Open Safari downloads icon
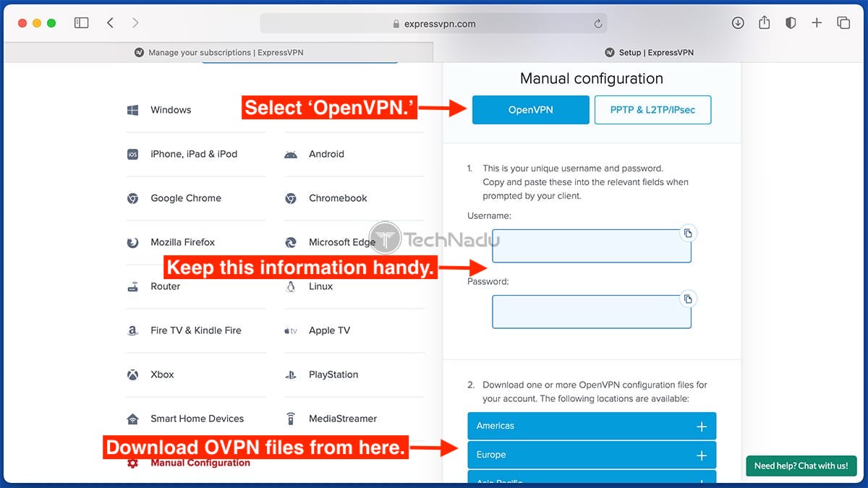This screenshot has width=868, height=488. (738, 23)
